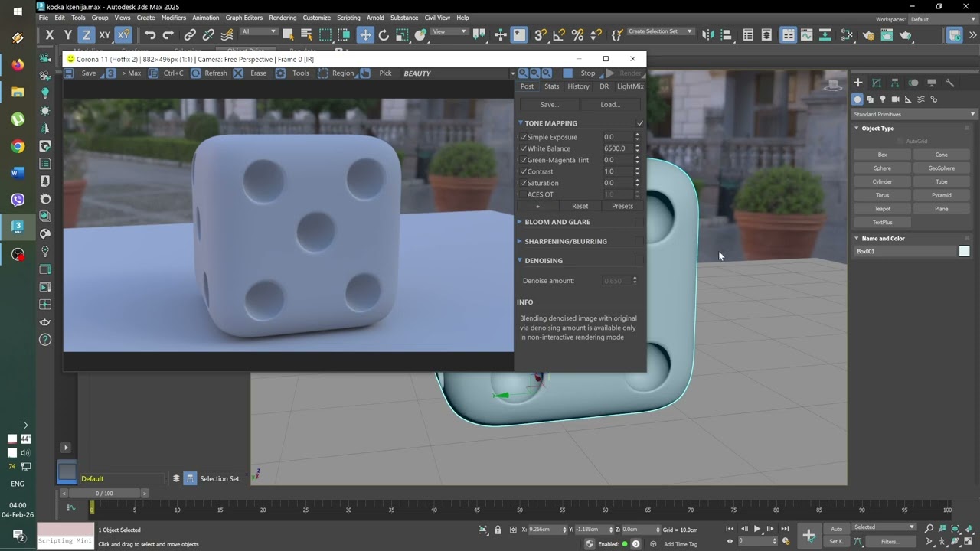Open the Rendering menu
This screenshot has height=551, width=980.
point(283,18)
